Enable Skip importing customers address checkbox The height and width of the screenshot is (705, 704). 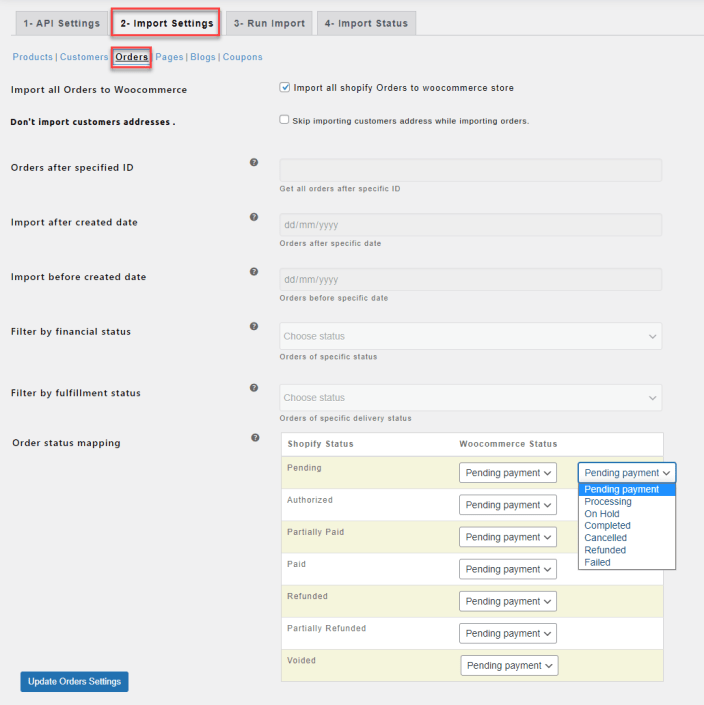point(284,120)
